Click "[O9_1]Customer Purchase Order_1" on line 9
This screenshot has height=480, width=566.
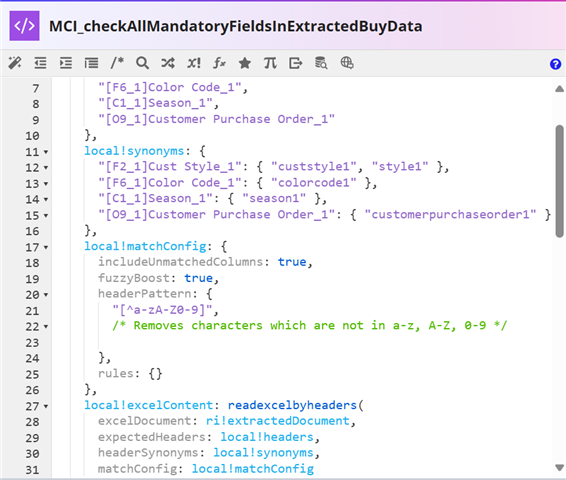(217, 119)
